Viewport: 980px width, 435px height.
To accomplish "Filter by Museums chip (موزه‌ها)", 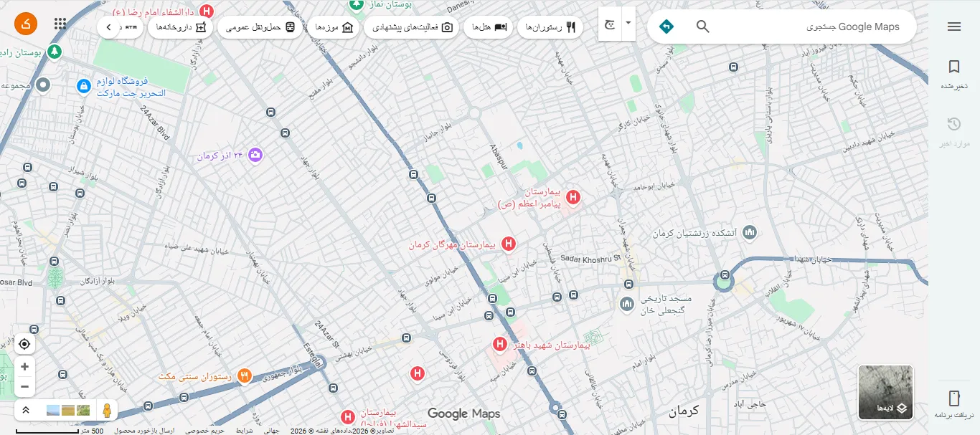I will [x=334, y=27].
